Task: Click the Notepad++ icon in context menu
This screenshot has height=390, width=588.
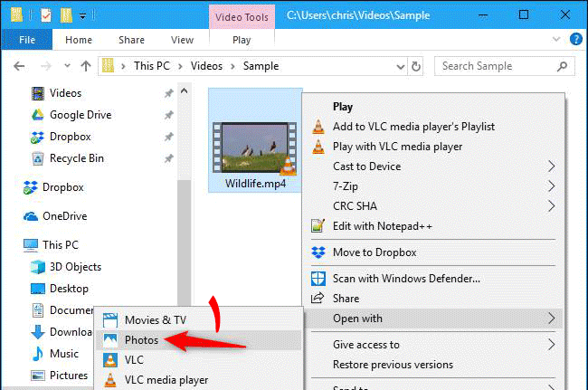Action: click(318, 225)
